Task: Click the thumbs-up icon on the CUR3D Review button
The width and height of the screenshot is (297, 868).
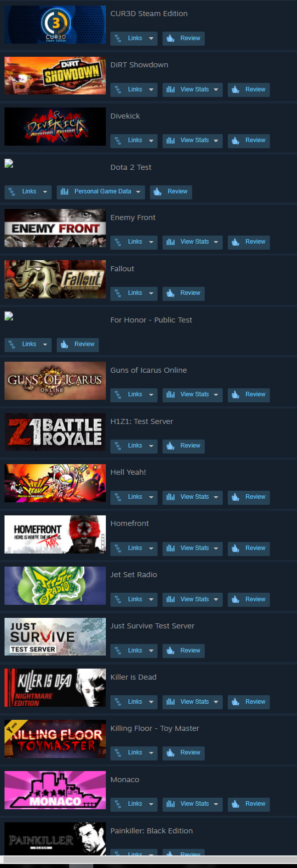Action: click(171, 38)
